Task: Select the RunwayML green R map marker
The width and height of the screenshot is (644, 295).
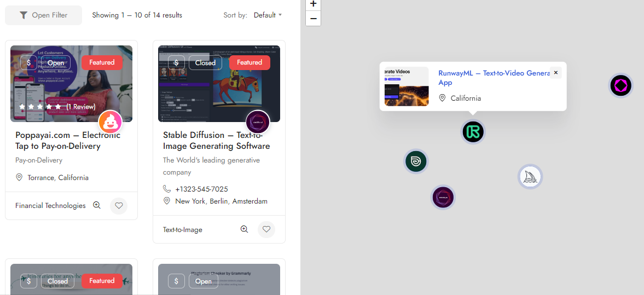Action: click(x=473, y=132)
